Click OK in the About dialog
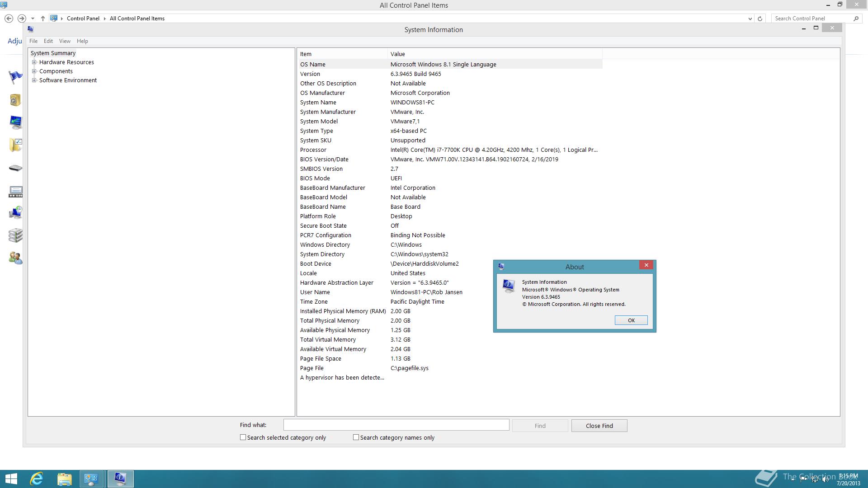Viewport: 868px width, 488px height. tap(631, 320)
